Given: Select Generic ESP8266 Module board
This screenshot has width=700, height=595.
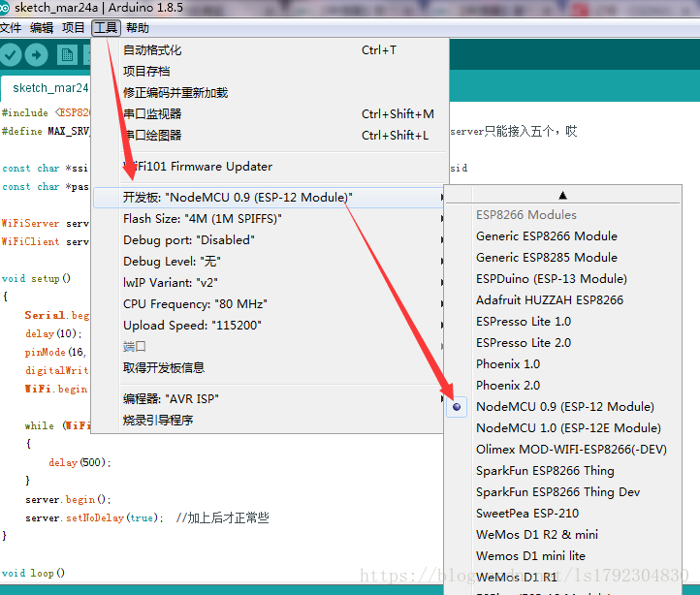Looking at the screenshot, I should (547, 236).
